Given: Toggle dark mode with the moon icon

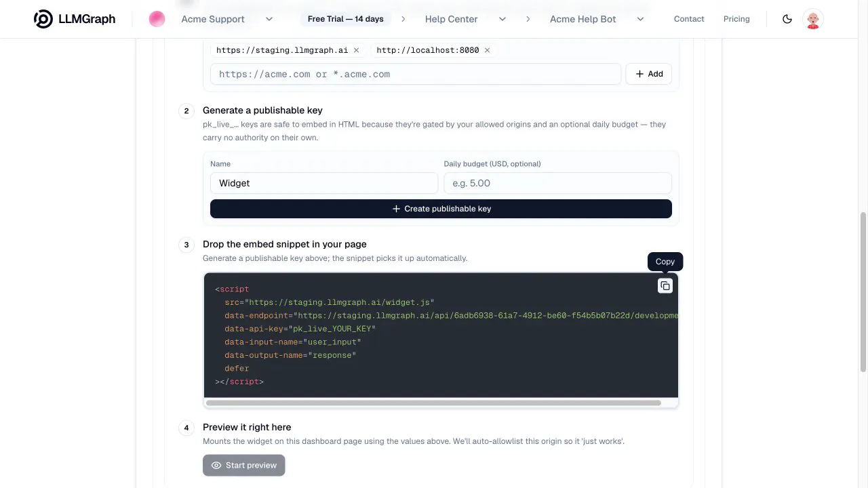Looking at the screenshot, I should click(x=787, y=19).
